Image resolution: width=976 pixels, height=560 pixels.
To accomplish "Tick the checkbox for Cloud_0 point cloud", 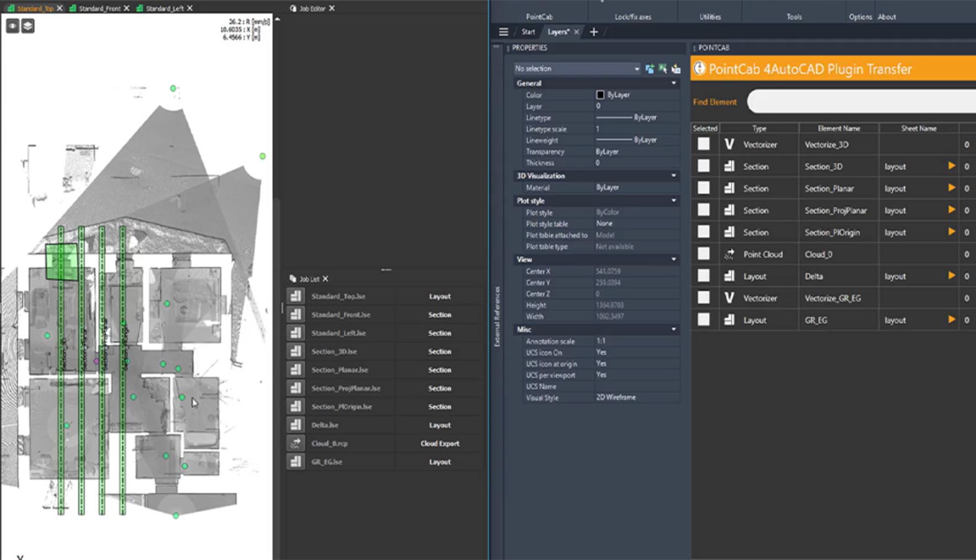I will 703,254.
